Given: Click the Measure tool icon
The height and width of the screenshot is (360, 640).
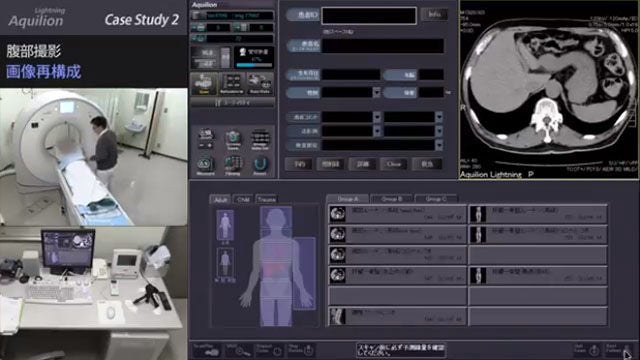Looking at the screenshot, I should (x=205, y=166).
